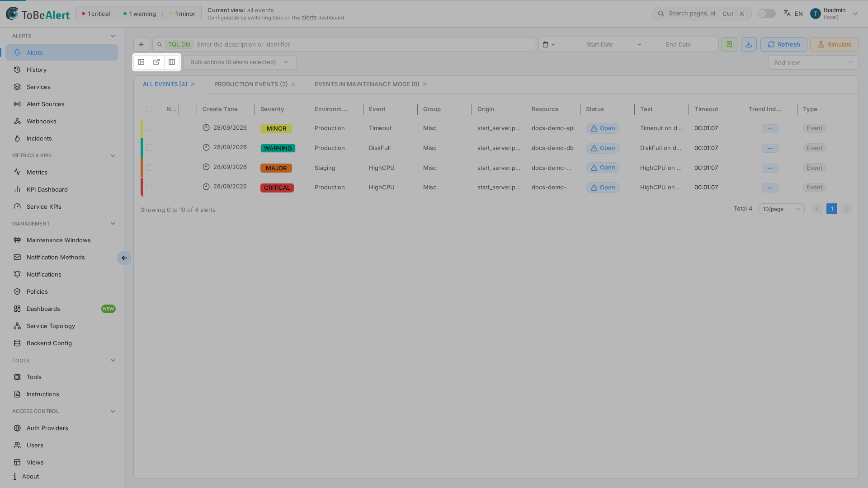Viewport: 868px width, 488px height.
Task: Open the Bulk actions dropdown
Action: pos(240,62)
